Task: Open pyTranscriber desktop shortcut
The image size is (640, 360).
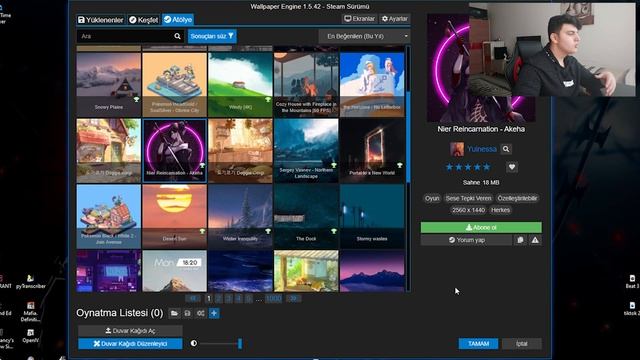Action: (31, 282)
